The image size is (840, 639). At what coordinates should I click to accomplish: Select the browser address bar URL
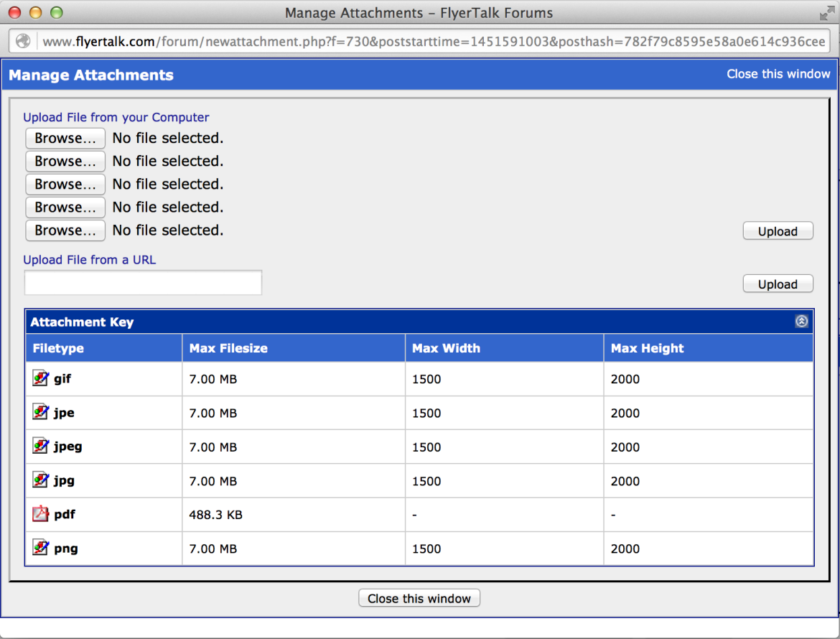431,42
